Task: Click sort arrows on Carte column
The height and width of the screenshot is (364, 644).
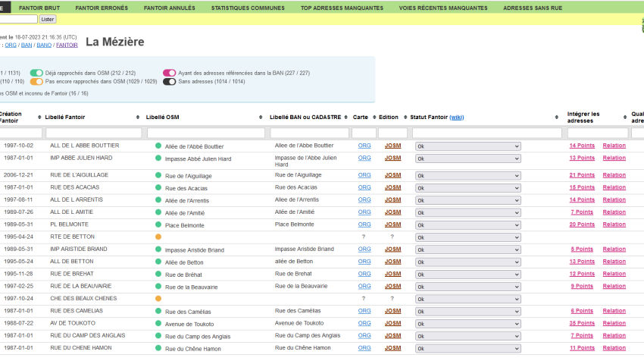Action: tap(373, 118)
